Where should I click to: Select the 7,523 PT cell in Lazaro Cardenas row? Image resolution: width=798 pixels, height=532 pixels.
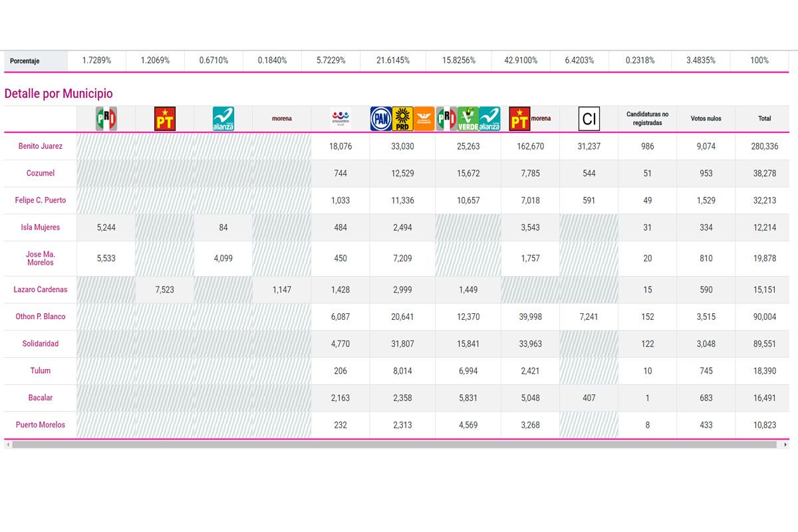coord(164,290)
